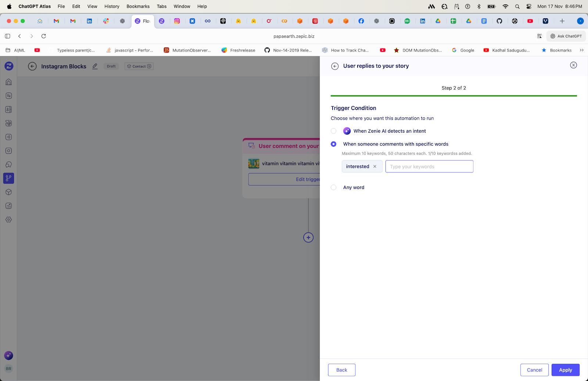Open the QR code icon beside Ask ChatGPT
Screen dimensions: 588x381
point(539,36)
